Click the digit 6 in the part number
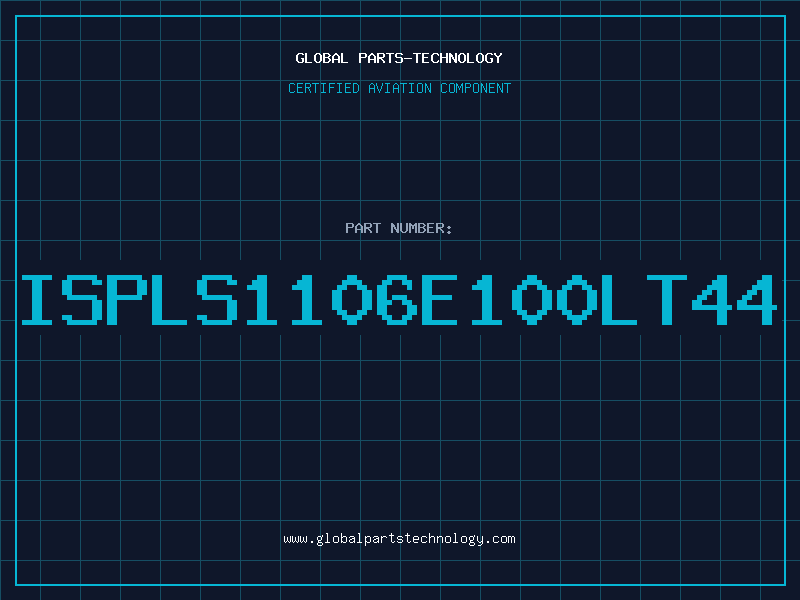This screenshot has height=600, width=800. tap(394, 299)
